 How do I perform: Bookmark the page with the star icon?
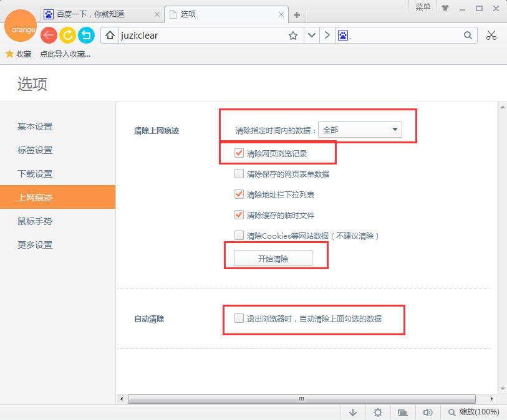(x=293, y=36)
